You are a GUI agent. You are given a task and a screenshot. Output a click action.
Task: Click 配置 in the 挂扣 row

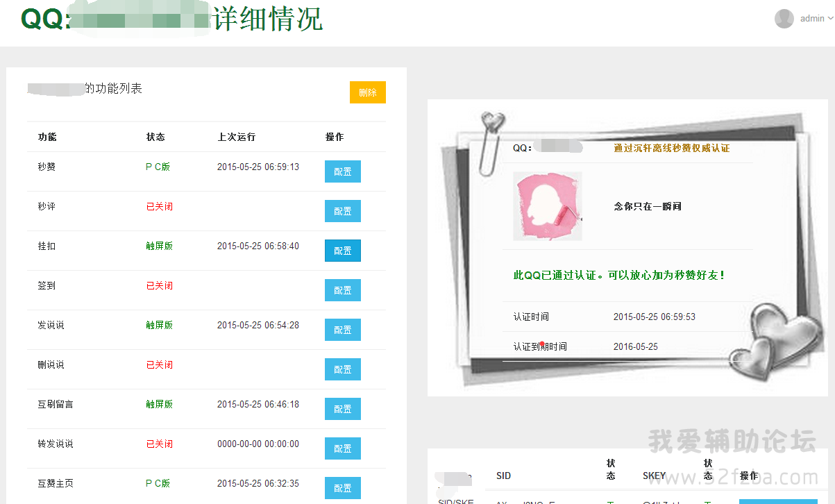343,251
